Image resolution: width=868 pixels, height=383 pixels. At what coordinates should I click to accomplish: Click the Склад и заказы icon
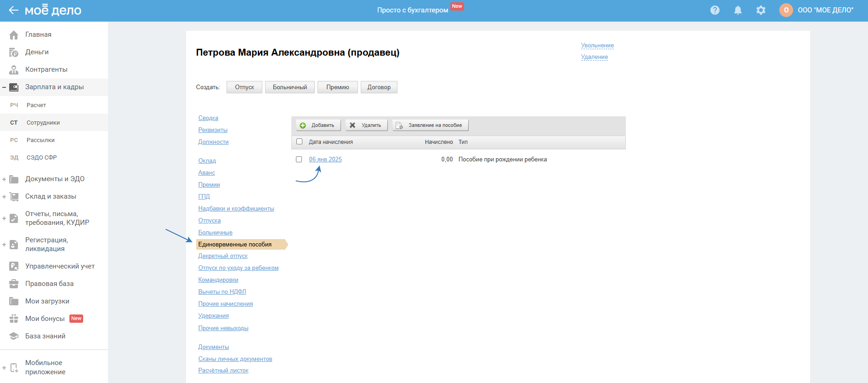point(14,196)
